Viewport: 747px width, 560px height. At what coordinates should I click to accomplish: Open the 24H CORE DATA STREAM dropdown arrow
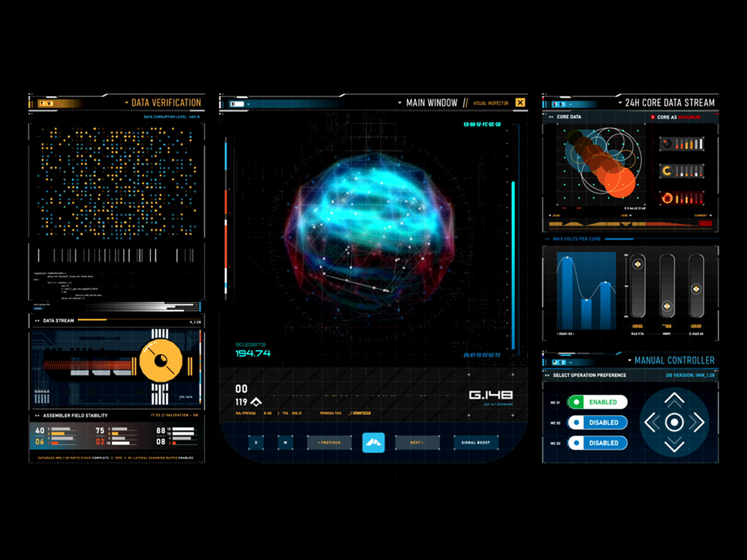[x=620, y=102]
